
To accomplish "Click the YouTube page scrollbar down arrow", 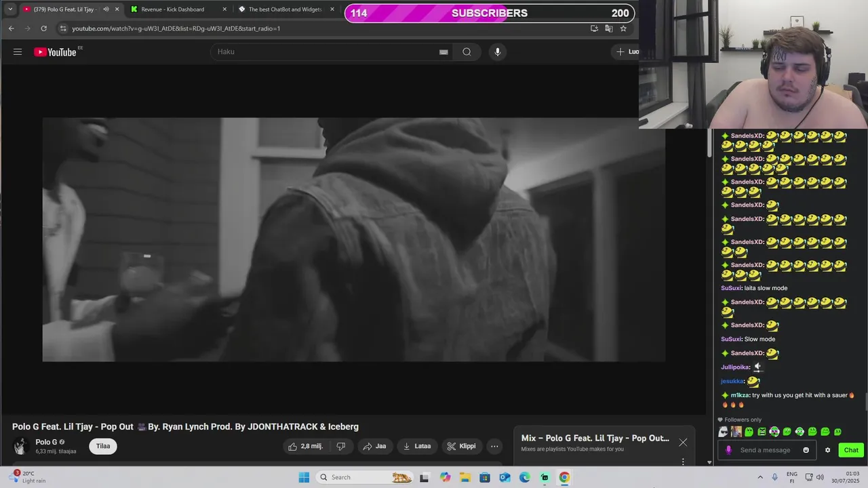I will pyautogui.click(x=709, y=462).
